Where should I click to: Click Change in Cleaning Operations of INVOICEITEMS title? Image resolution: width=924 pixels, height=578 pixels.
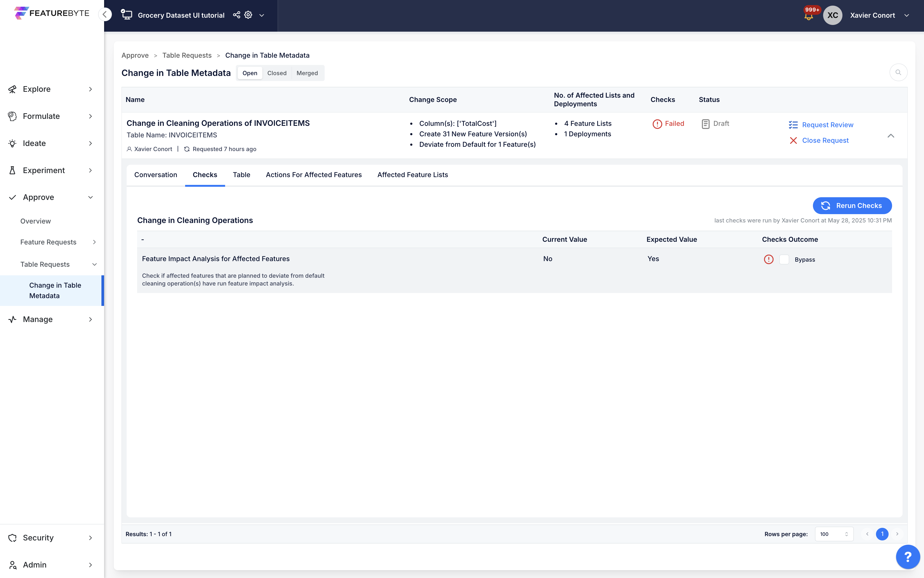pyautogui.click(x=218, y=123)
